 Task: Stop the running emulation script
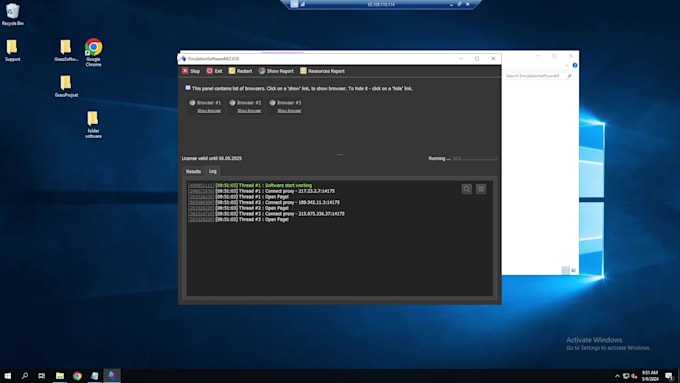191,71
